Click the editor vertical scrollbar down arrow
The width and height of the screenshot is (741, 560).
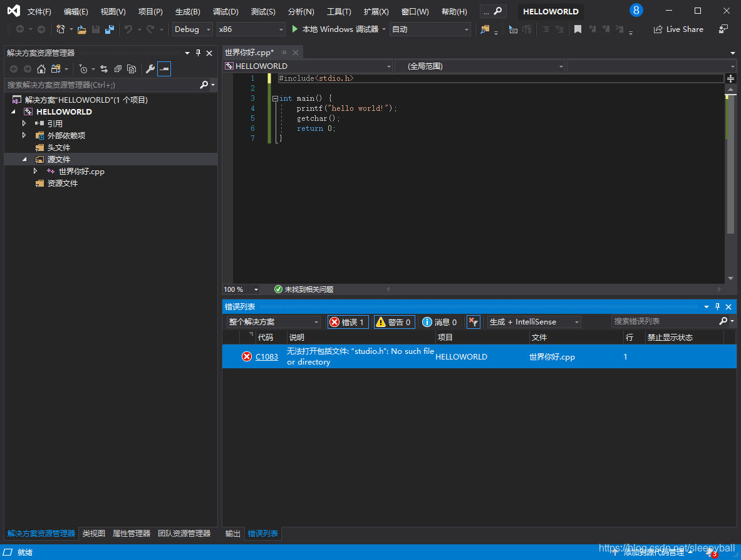point(730,278)
